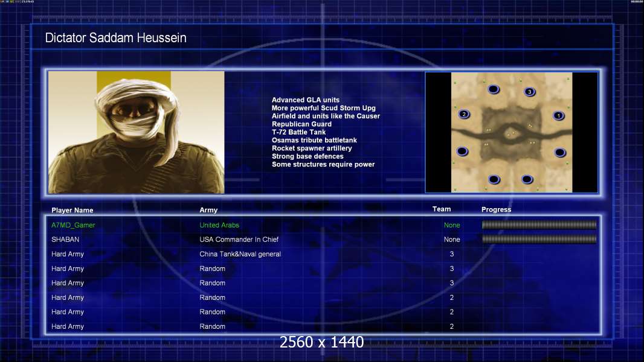
Task: Select start position marker 2 on the map
Action: [464, 114]
